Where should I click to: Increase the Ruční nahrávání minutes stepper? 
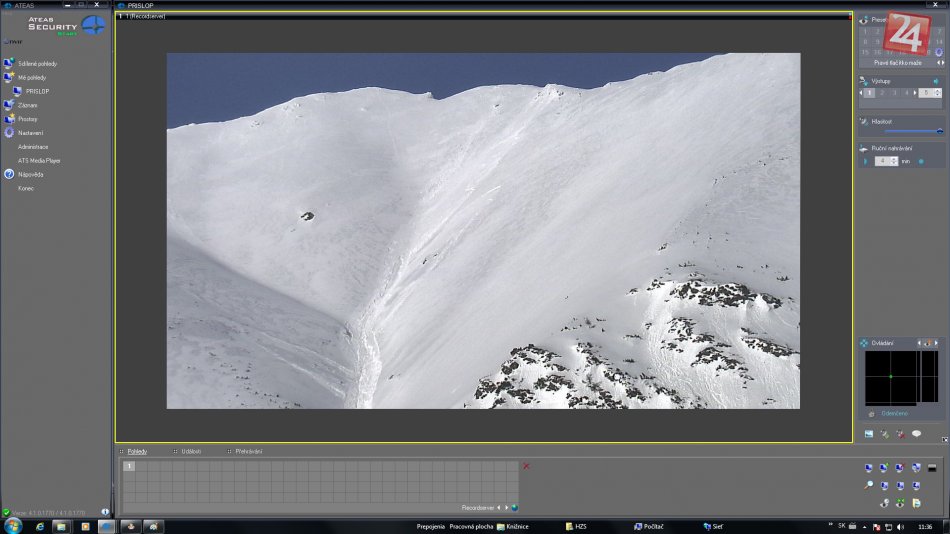tap(894, 158)
